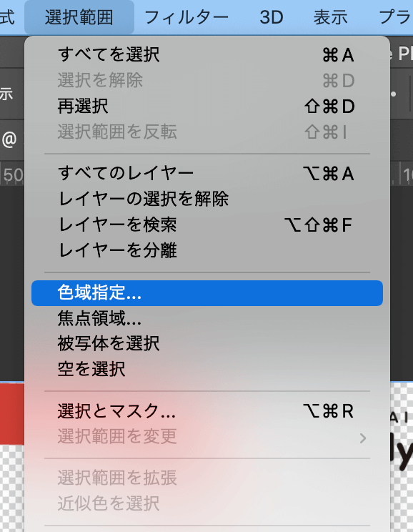Close the 選択範囲 menu via its title

click(x=79, y=17)
